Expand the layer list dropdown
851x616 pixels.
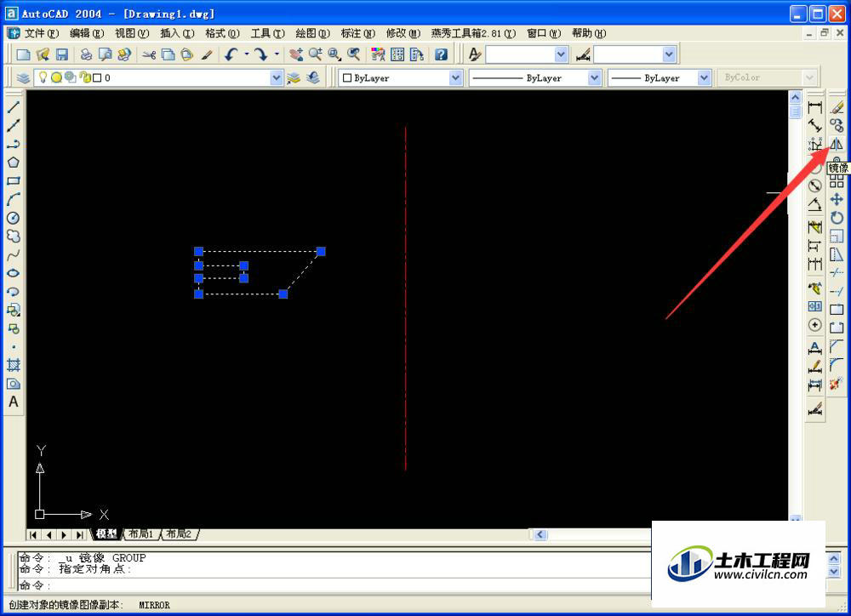(277, 77)
